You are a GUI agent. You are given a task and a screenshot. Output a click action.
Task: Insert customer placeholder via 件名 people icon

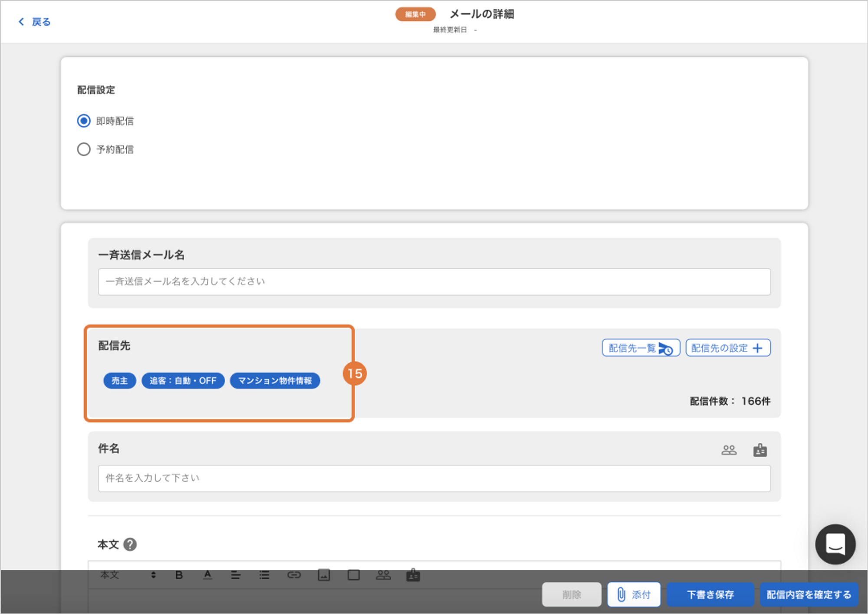pyautogui.click(x=729, y=450)
